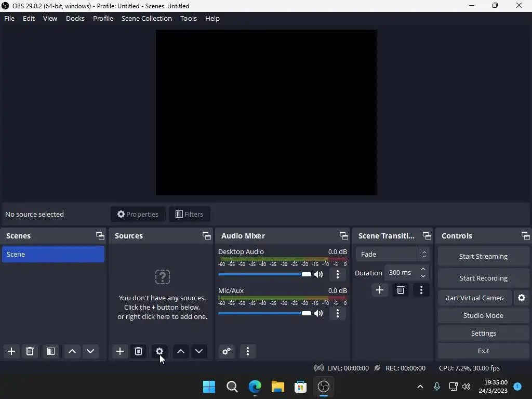
Task: Start Virtual Camera button
Action: tap(475, 298)
